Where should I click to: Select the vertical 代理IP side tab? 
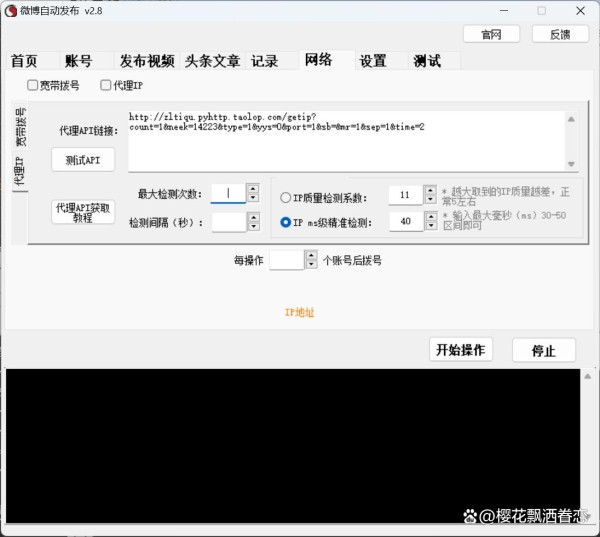coord(19,171)
